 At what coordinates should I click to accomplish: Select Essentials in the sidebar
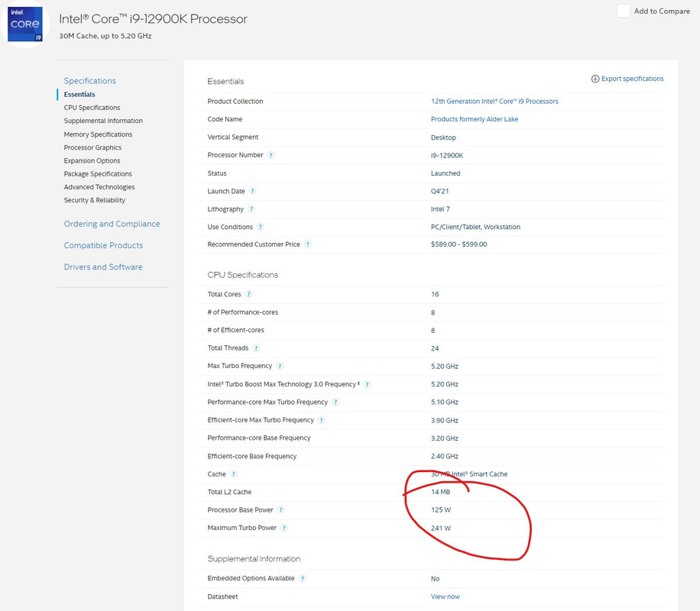pos(79,94)
